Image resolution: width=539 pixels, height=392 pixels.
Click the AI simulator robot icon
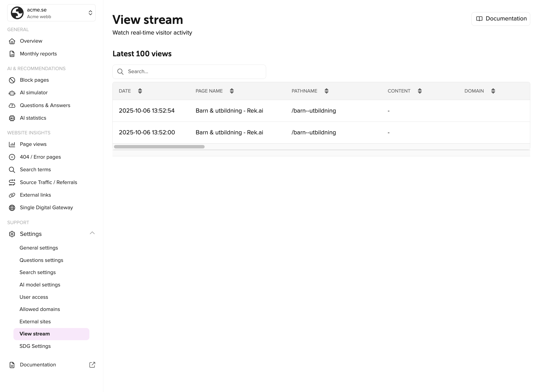[x=12, y=93]
